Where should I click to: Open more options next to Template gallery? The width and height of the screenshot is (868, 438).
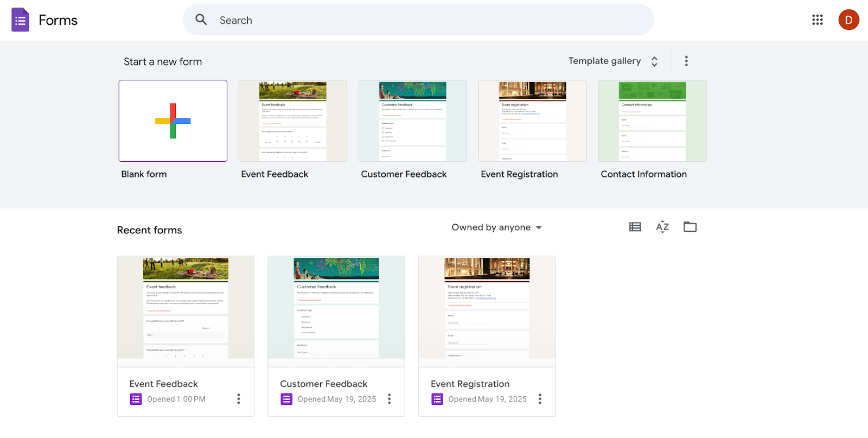tap(686, 61)
